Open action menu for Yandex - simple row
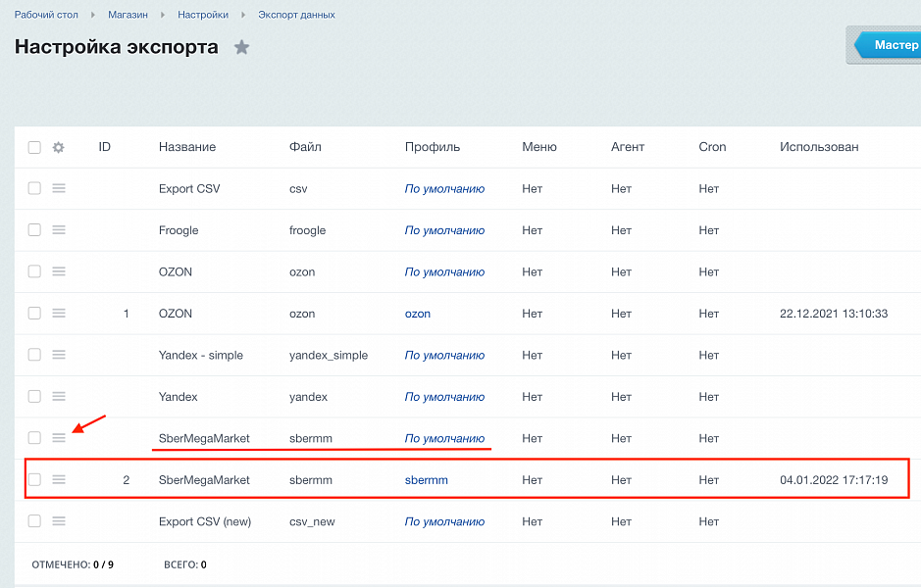This screenshot has height=588, width=921. (59, 355)
